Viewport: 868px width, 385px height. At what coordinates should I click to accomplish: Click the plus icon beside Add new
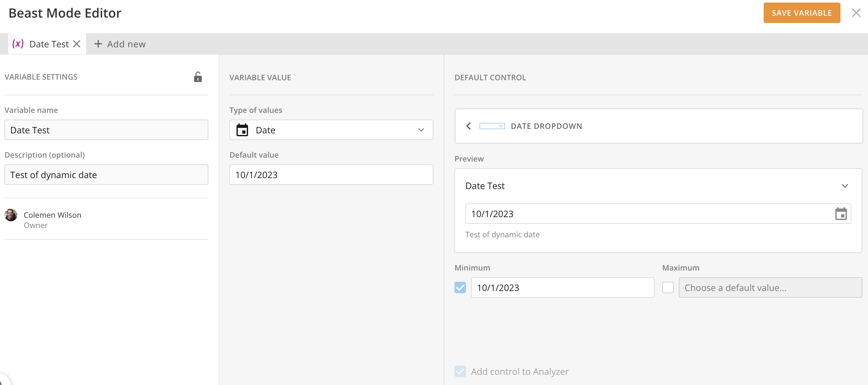(98, 44)
